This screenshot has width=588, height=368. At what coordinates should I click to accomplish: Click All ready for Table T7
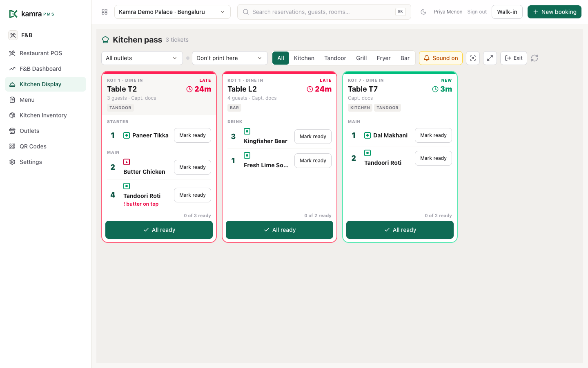[400, 230]
